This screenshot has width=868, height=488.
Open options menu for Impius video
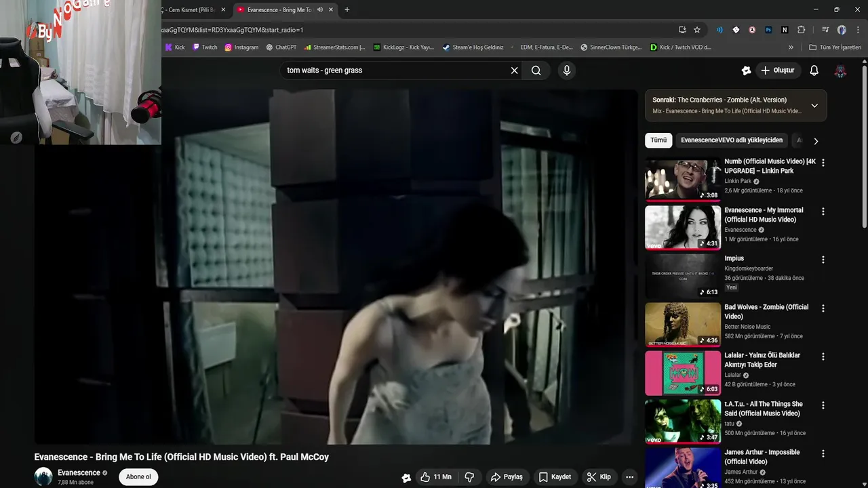823,260
